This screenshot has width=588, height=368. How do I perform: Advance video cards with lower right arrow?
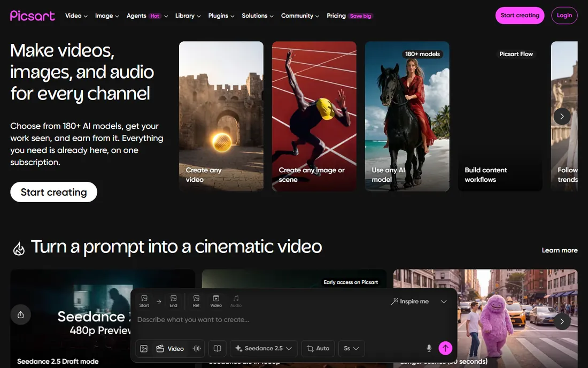click(562, 321)
